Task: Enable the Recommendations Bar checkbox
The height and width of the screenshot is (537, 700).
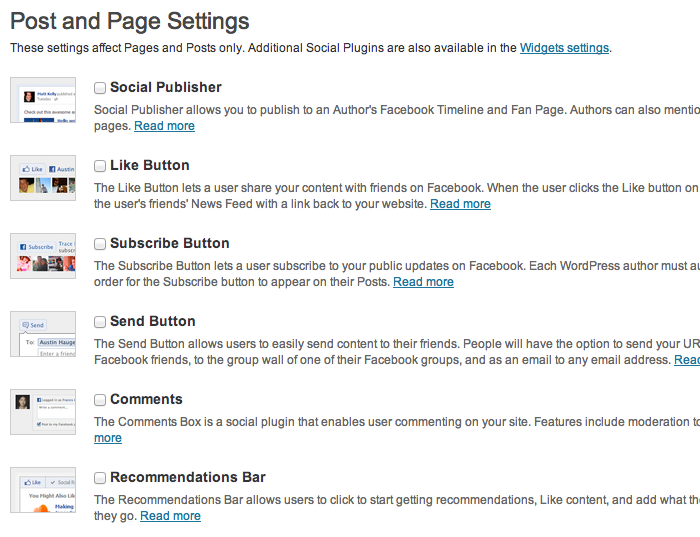Action: 100,478
